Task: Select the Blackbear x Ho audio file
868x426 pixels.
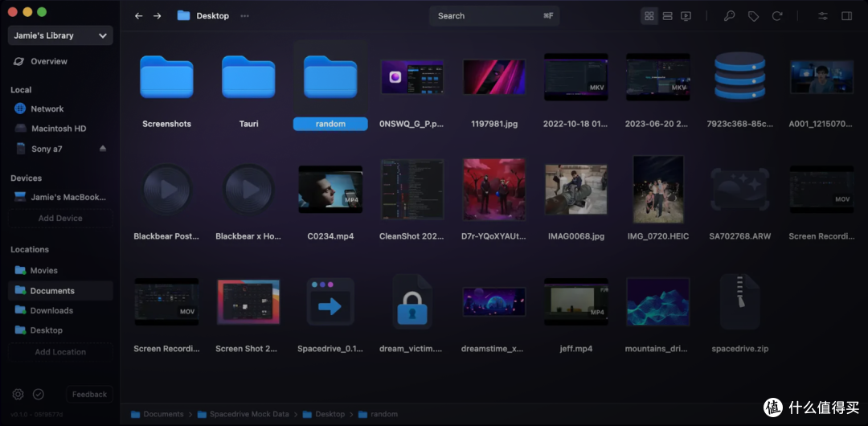Action: pyautogui.click(x=248, y=190)
